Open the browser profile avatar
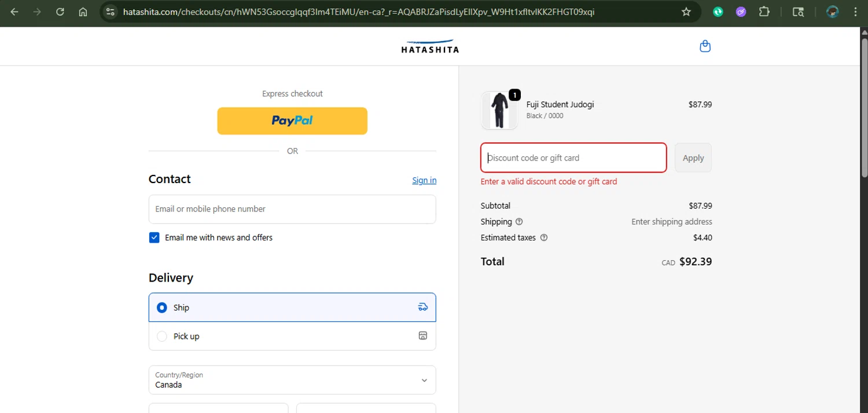 [833, 12]
